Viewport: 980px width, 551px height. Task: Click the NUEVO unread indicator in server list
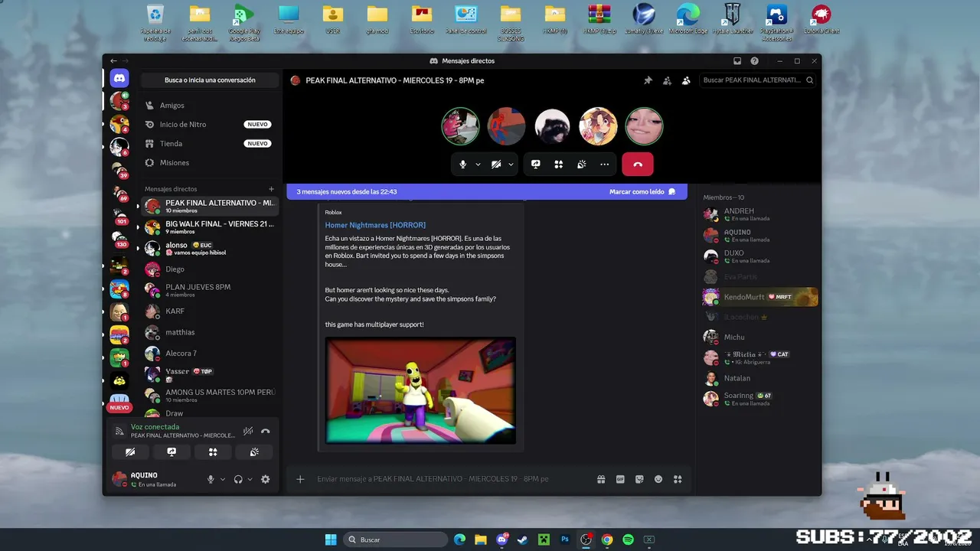tap(119, 408)
